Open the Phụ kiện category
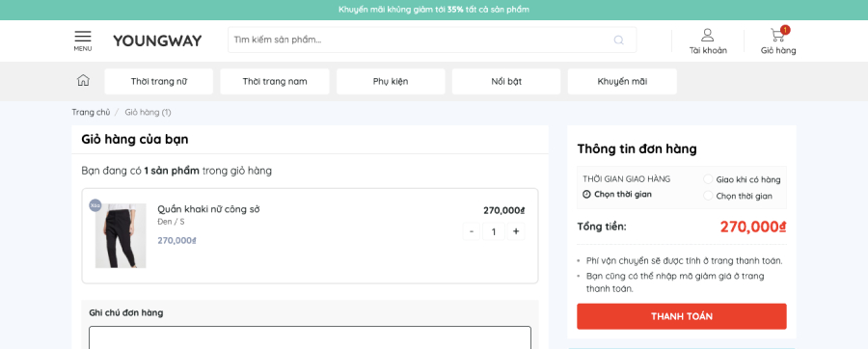868x349 pixels. click(391, 81)
